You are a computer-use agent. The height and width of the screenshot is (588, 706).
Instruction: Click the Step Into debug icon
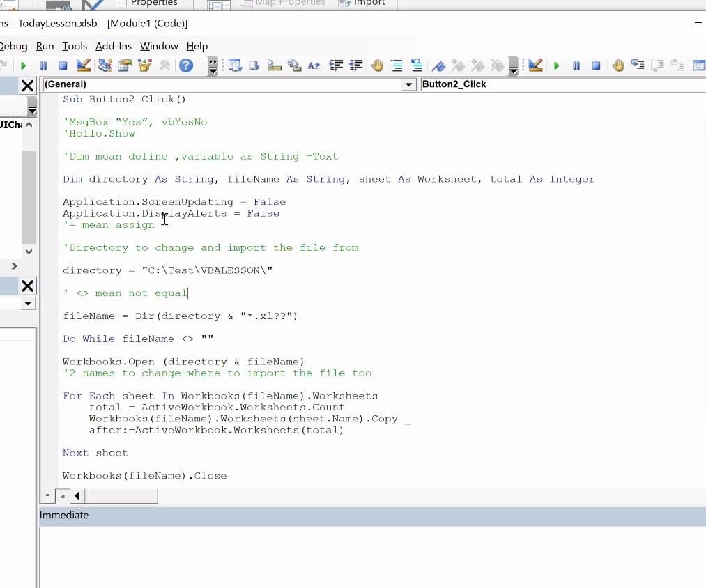(638, 65)
